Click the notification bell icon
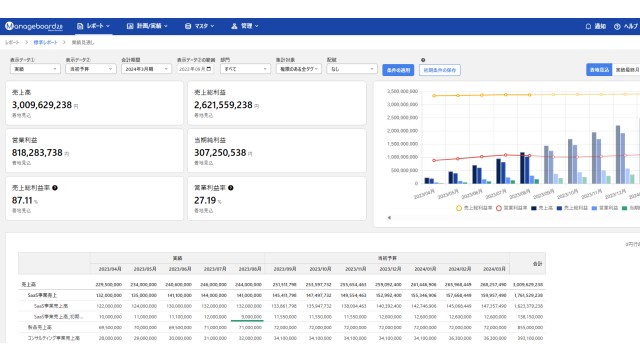This screenshot has height=360, width=640. [588, 26]
